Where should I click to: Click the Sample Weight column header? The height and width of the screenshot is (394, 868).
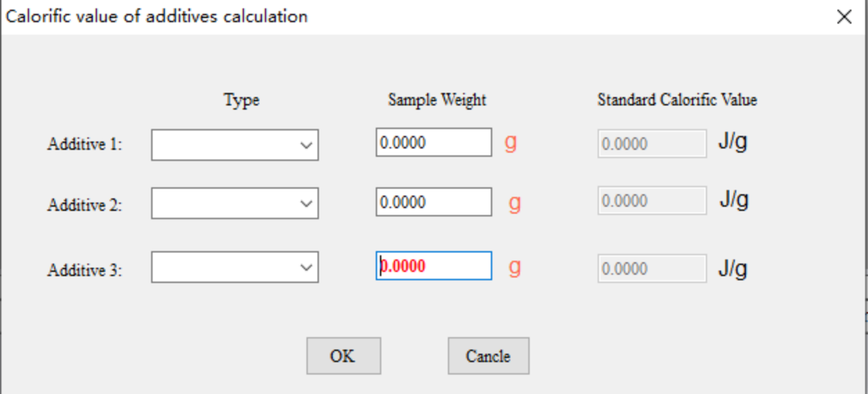(x=437, y=100)
